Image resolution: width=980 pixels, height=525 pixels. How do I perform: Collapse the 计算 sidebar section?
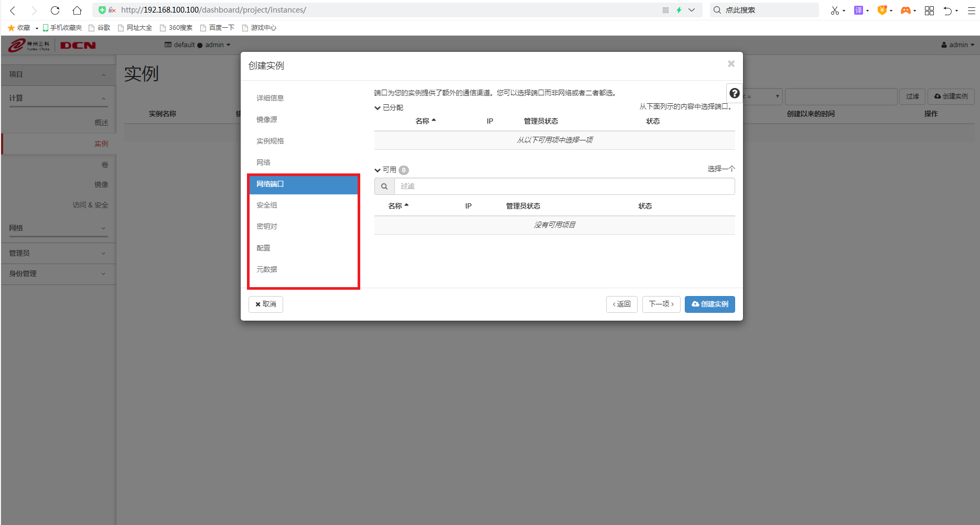point(58,99)
